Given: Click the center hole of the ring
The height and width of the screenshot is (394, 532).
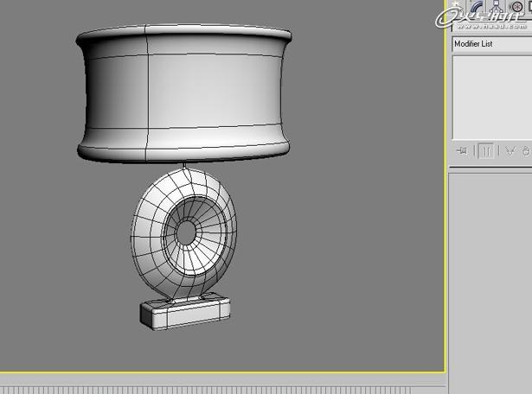Looking at the screenshot, I should [185, 232].
